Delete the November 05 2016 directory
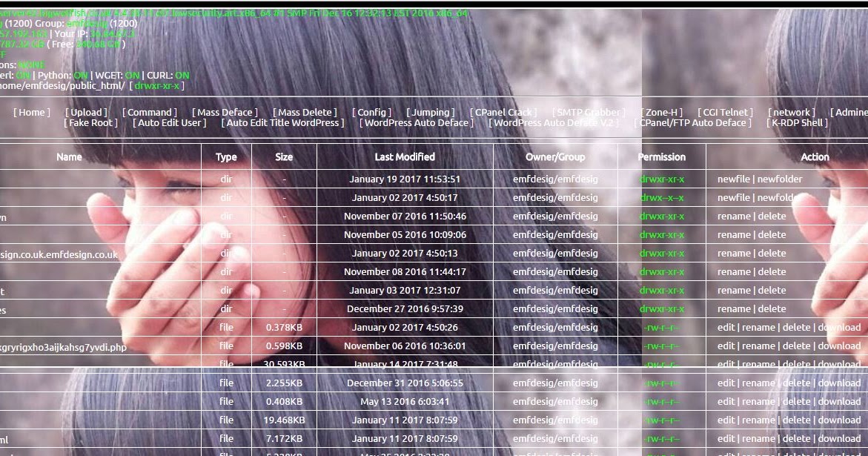Image resolution: width=868 pixels, height=456 pixels. pyautogui.click(x=772, y=234)
